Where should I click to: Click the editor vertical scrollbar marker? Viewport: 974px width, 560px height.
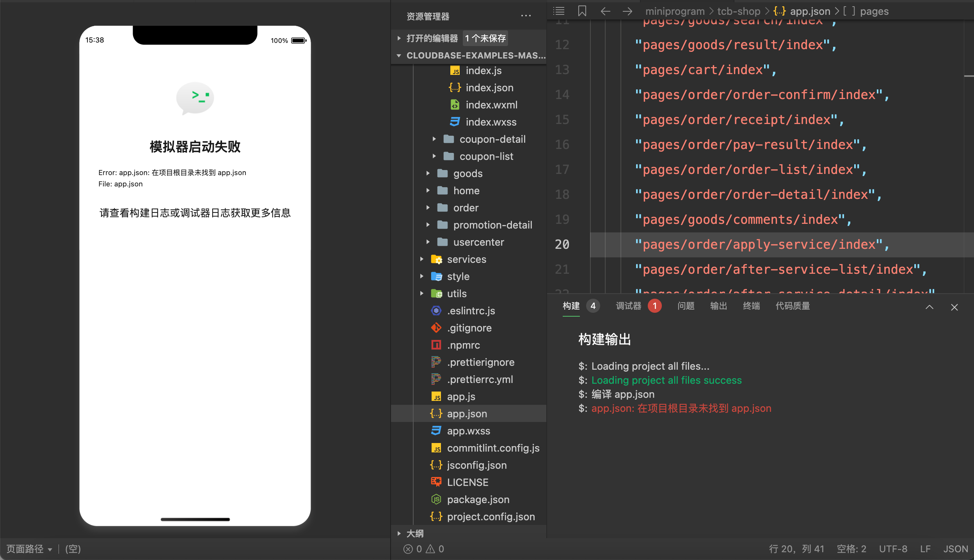click(969, 76)
